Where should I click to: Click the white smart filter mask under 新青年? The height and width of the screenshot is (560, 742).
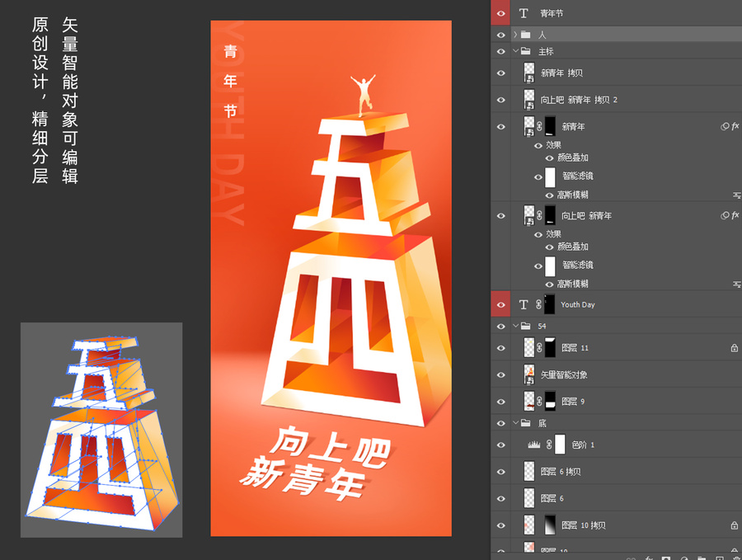[x=550, y=177]
